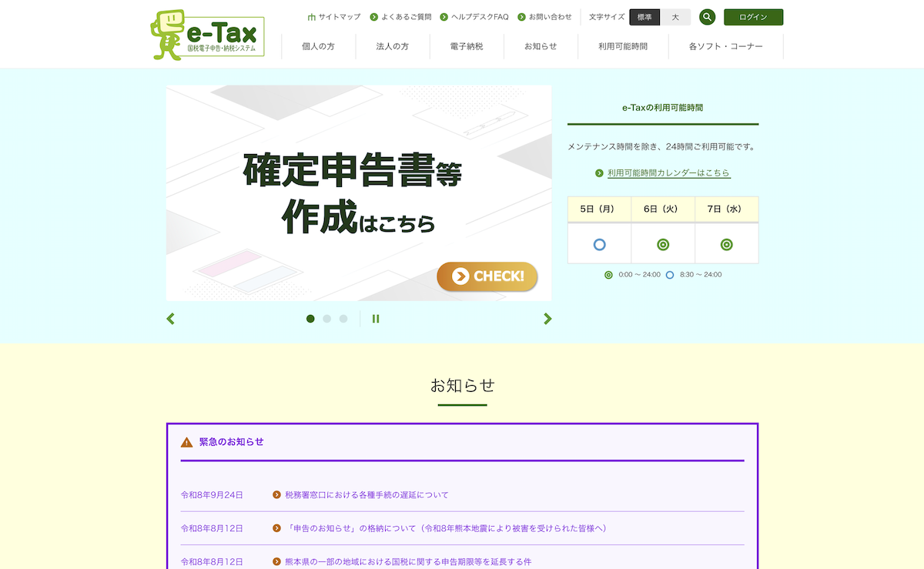Open 電子納税 menu
The image size is (924, 569).
click(467, 46)
